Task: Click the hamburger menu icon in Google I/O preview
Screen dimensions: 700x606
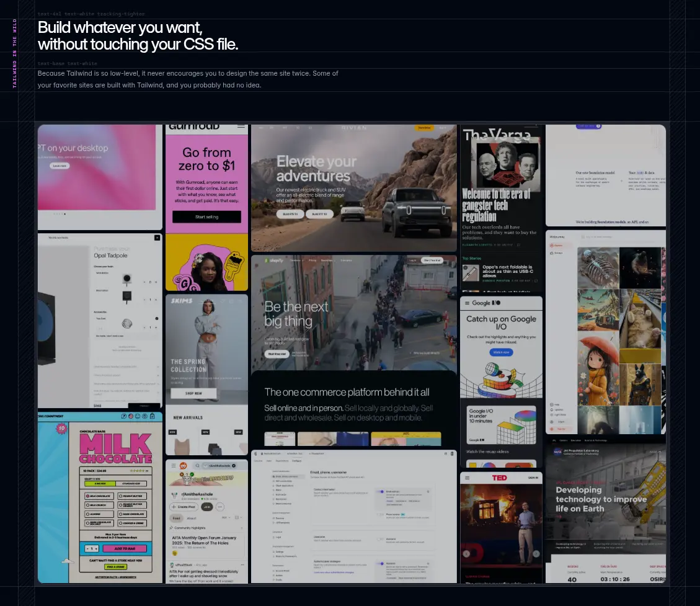Action: point(467,303)
